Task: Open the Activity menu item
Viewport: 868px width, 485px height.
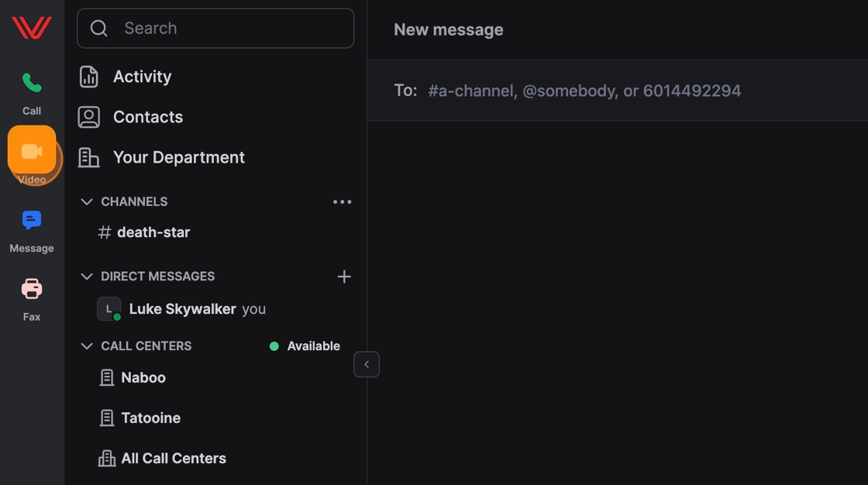Action: pos(142,77)
